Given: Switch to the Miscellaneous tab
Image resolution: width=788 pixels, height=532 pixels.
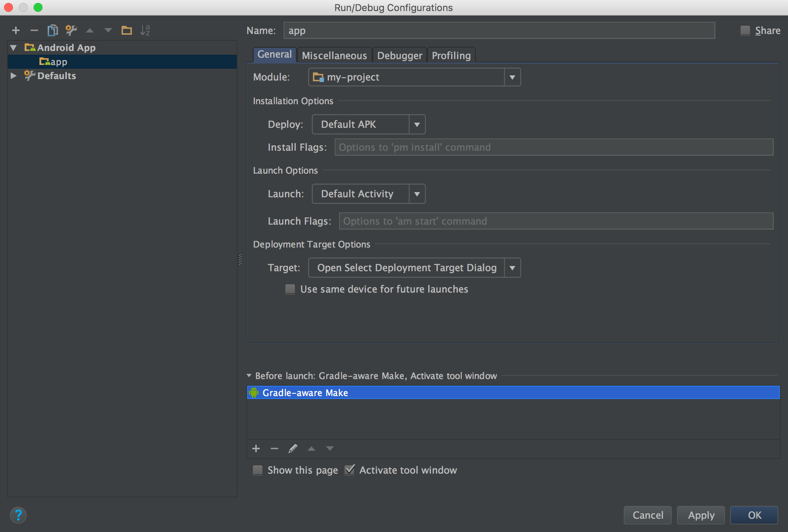Looking at the screenshot, I should (x=334, y=55).
